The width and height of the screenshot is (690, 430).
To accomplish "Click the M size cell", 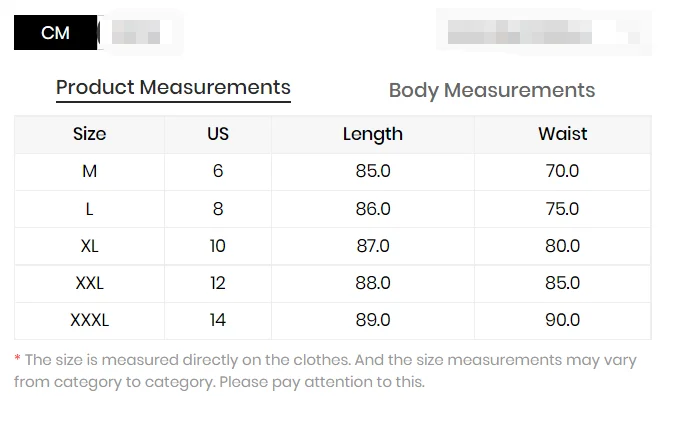I will pos(90,171).
